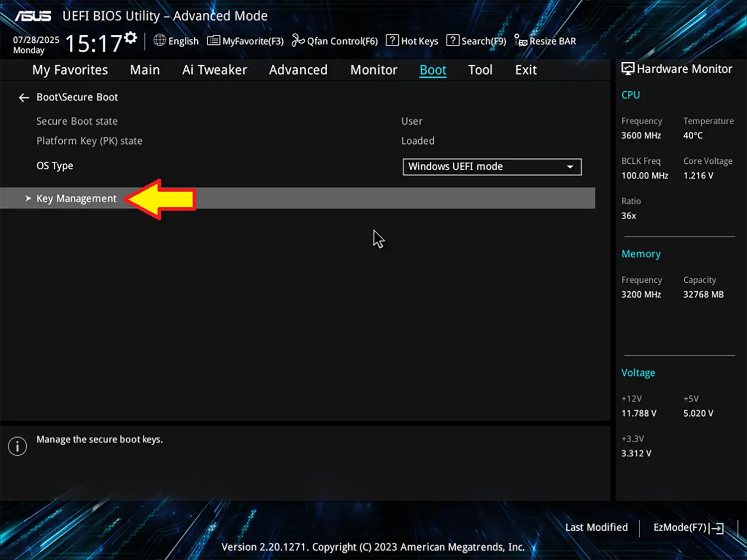Click the Last Modified button

(x=597, y=528)
